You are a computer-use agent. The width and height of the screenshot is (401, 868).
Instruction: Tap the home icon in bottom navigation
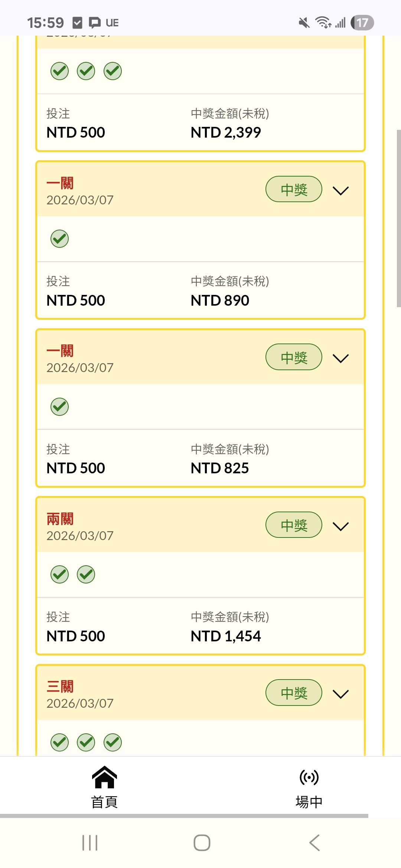point(104,777)
